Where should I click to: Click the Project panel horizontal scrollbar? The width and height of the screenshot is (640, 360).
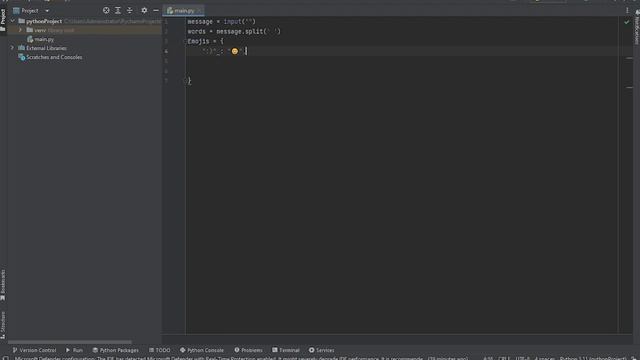[x=70, y=342]
